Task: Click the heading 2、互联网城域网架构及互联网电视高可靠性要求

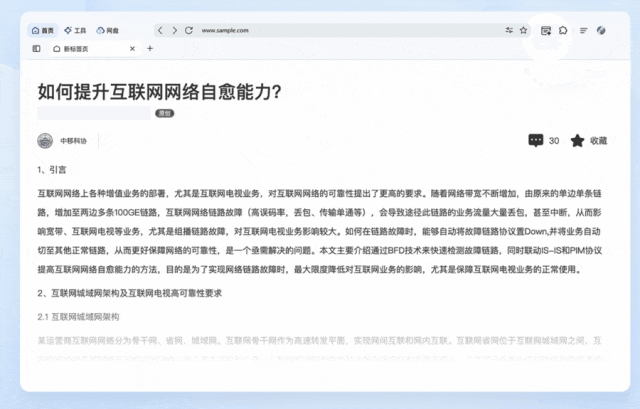Action: 129,293
